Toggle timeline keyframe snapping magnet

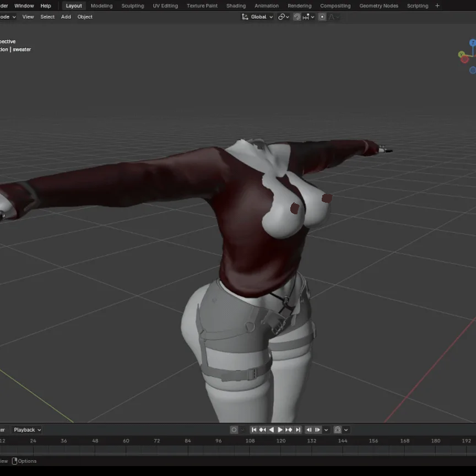tap(338, 430)
